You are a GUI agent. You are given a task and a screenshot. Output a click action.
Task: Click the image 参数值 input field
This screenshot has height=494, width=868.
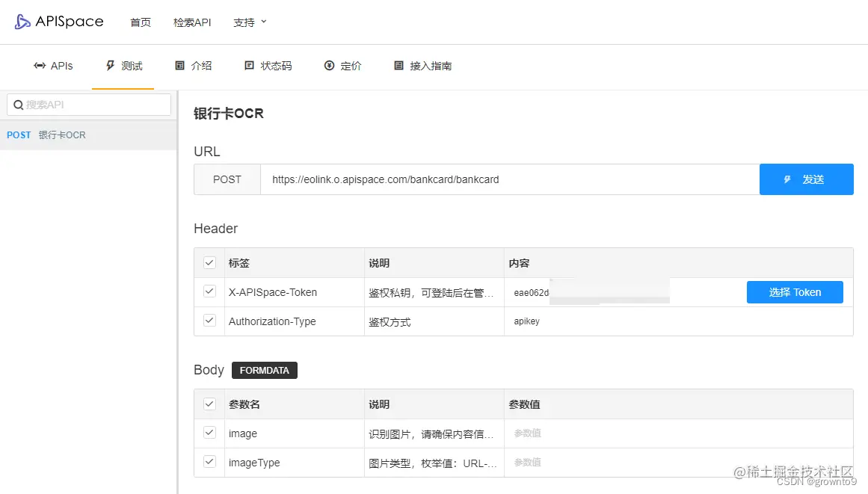click(678, 433)
